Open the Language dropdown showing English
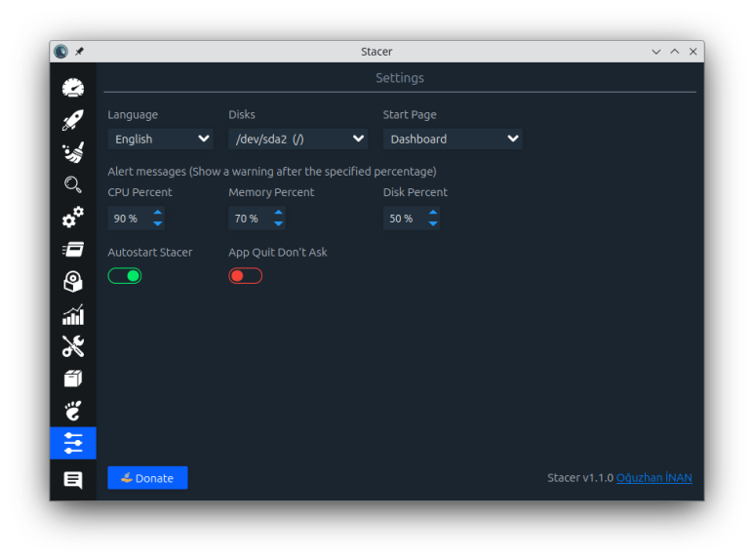This screenshot has height=560, width=754. point(160,140)
